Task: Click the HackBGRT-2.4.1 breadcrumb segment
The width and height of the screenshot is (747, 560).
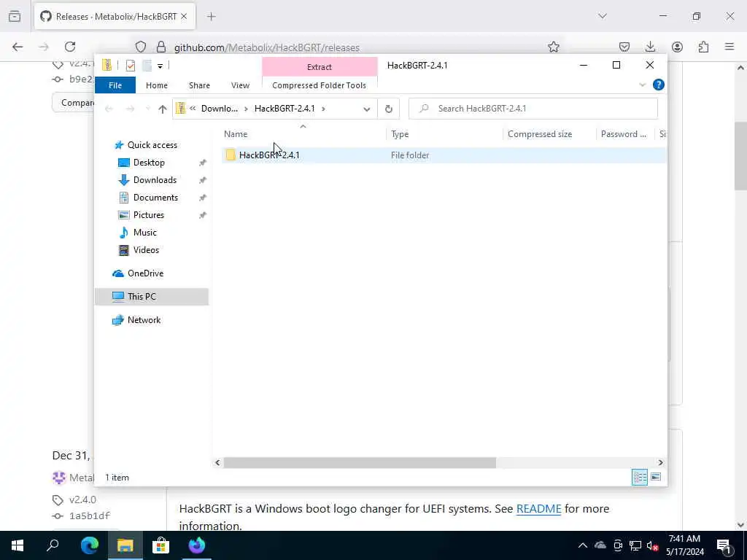Action: (285, 109)
